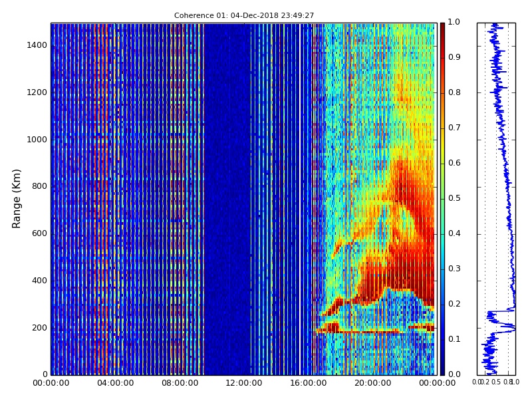Click the plot title "Coherence 01: 04-Dec-2018 23:49:27"
The width and height of the screenshot is (532, 399).
pos(244,15)
